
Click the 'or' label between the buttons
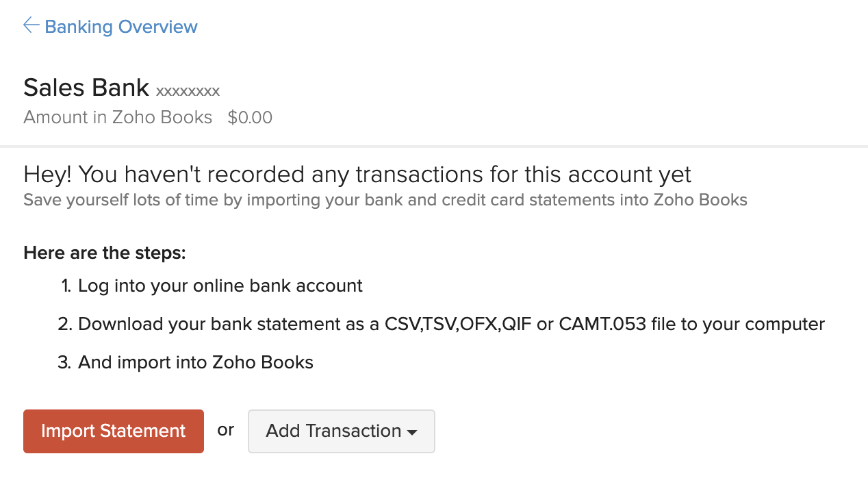225,430
